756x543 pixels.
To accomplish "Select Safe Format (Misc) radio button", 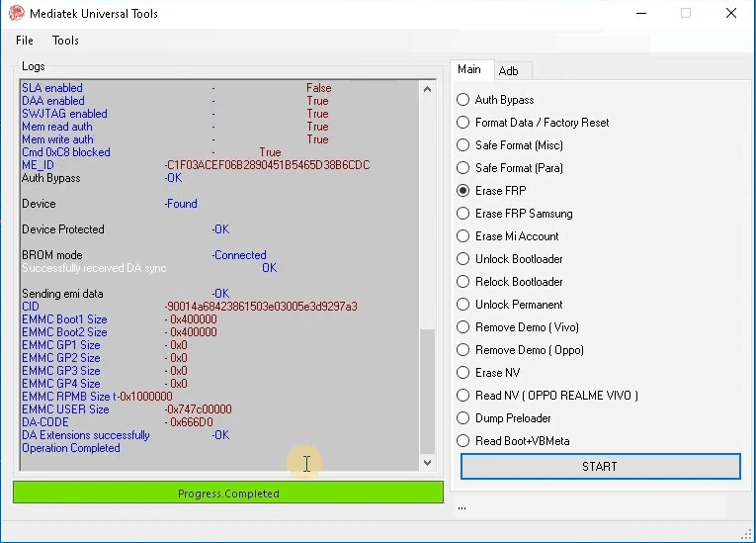I will pos(462,145).
